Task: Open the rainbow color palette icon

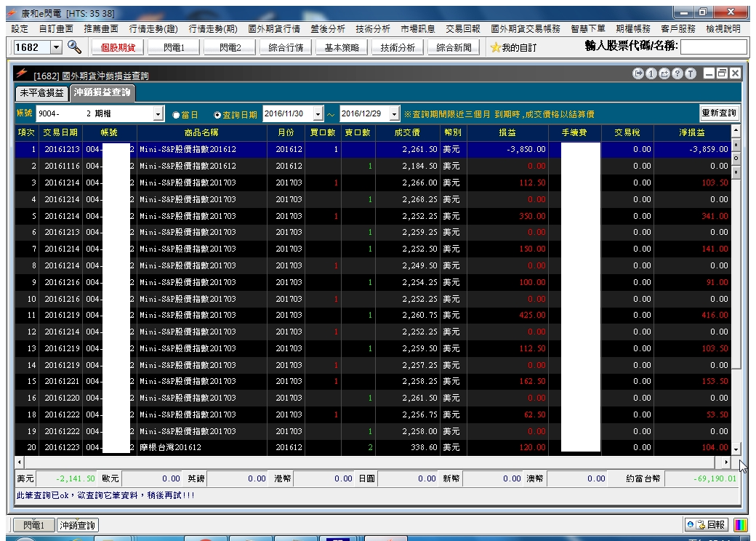Action: 741,524
